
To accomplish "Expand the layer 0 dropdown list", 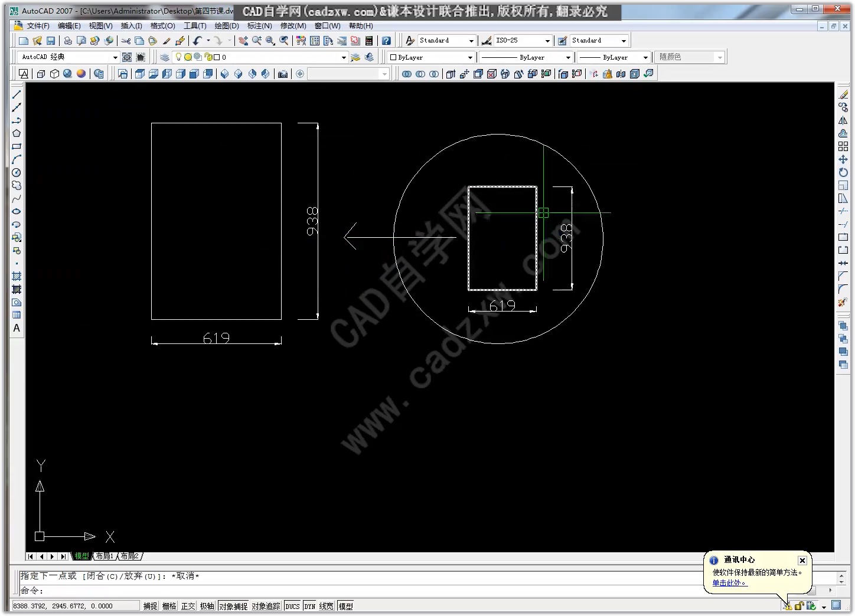I will click(x=344, y=57).
